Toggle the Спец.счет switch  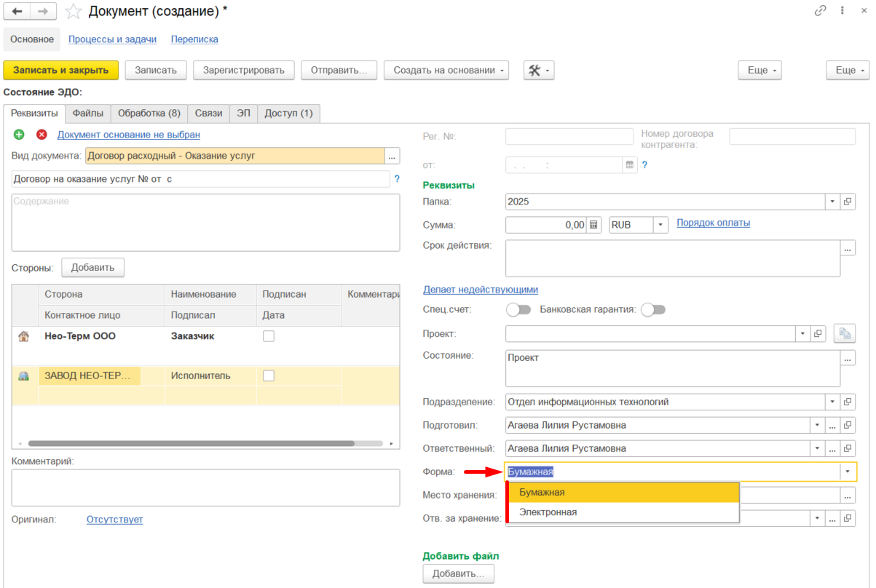[x=518, y=309]
